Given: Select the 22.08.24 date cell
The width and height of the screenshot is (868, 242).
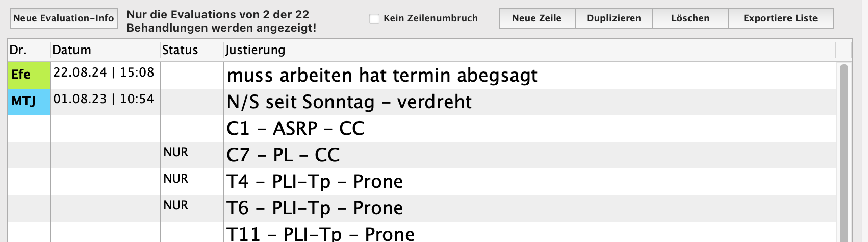Looking at the screenshot, I should pyautogui.click(x=104, y=72).
